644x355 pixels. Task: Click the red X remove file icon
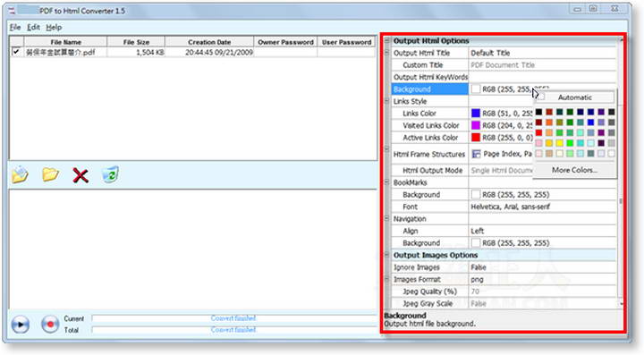(x=80, y=175)
